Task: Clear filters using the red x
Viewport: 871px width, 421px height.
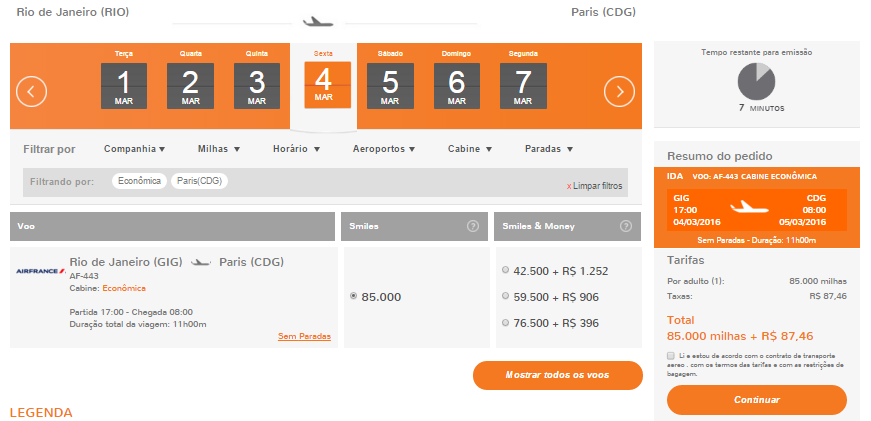Action: [x=569, y=186]
